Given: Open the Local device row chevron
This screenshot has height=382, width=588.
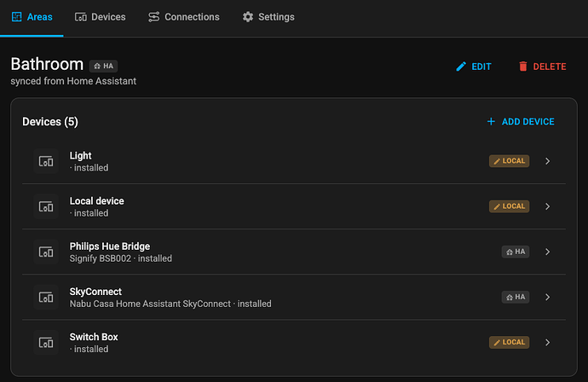Looking at the screenshot, I should tap(547, 206).
